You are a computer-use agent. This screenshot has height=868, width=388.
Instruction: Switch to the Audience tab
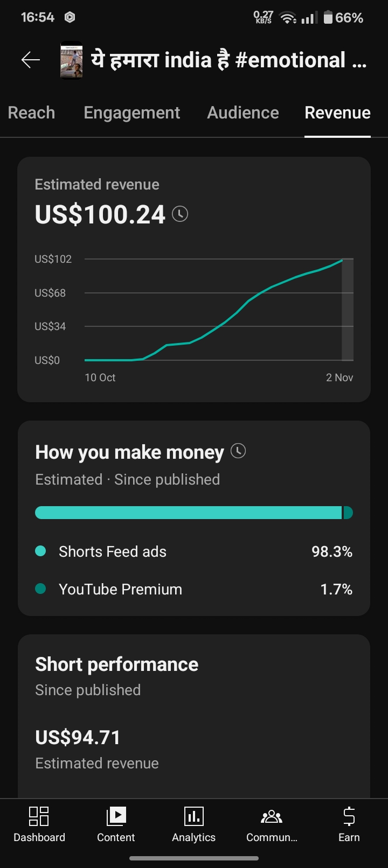point(243,113)
